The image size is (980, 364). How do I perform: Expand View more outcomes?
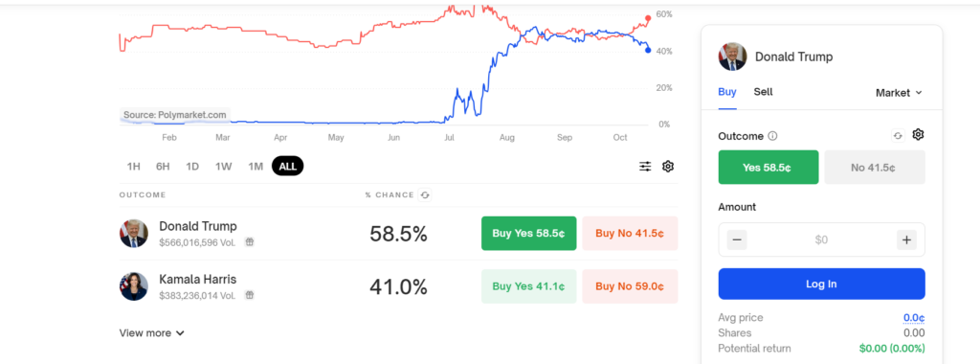(152, 333)
